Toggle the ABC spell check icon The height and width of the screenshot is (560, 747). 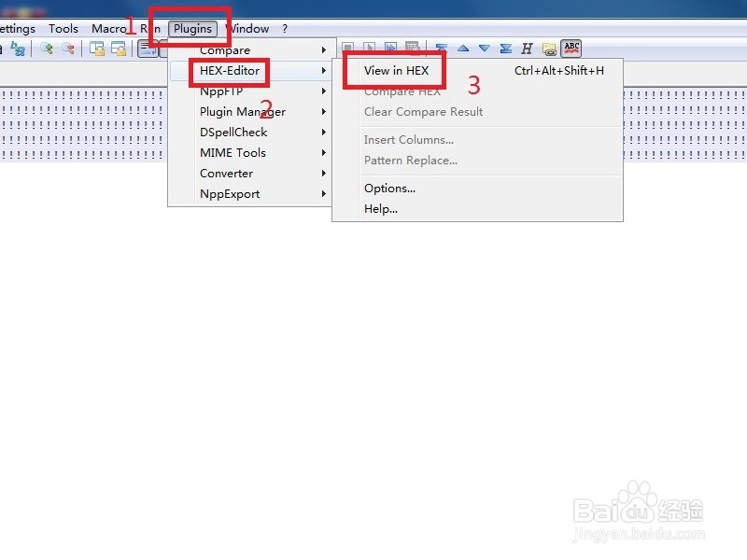[571, 49]
